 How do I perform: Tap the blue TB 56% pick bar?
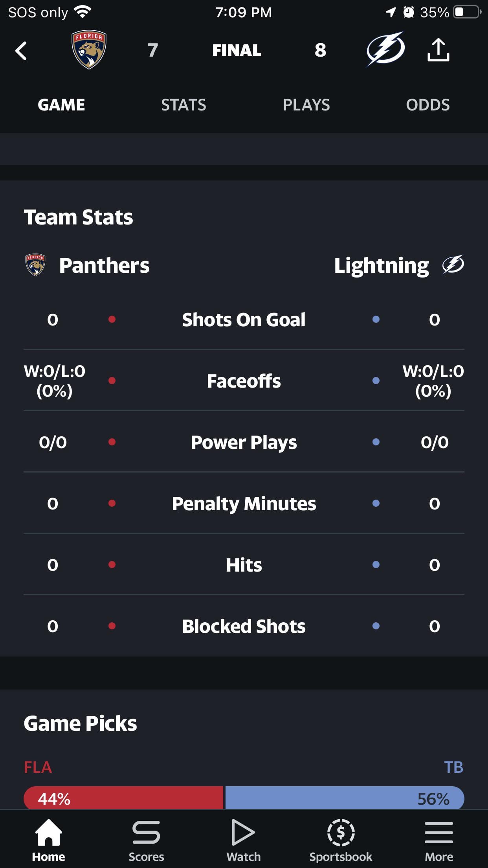344,798
